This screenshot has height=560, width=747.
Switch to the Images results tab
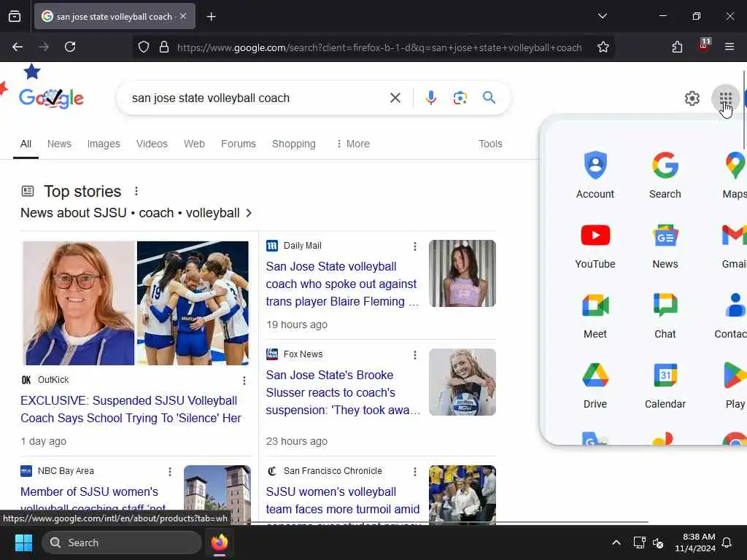pos(104,144)
